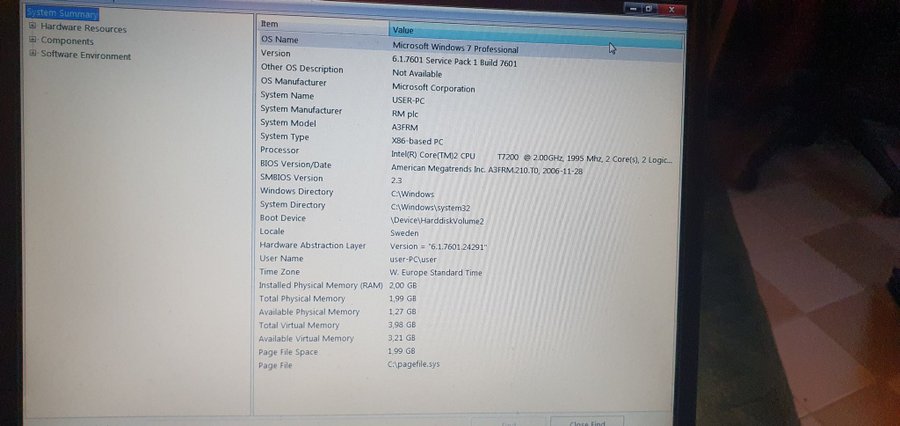The image size is (900, 426).
Task: Click the American Megatrends BIOS value
Action: click(487, 169)
